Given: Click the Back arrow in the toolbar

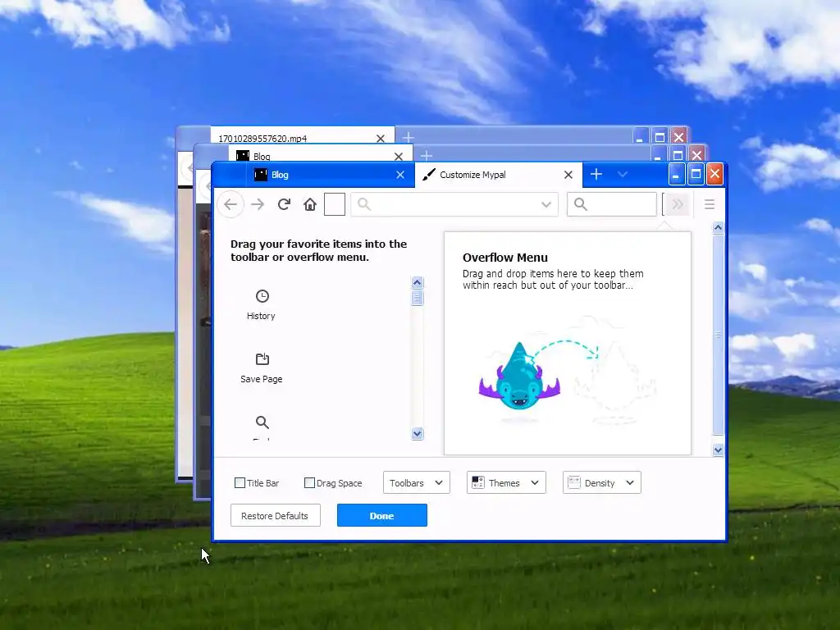Looking at the screenshot, I should click(x=231, y=204).
